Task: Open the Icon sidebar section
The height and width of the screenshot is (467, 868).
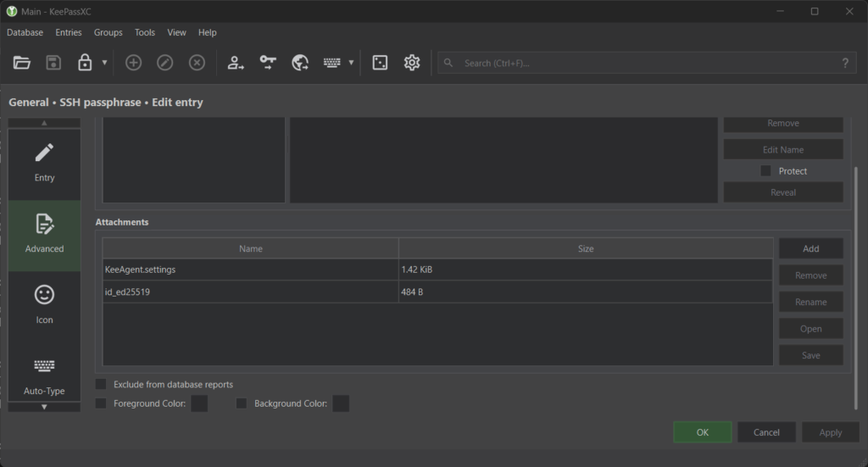Action: 44,306
